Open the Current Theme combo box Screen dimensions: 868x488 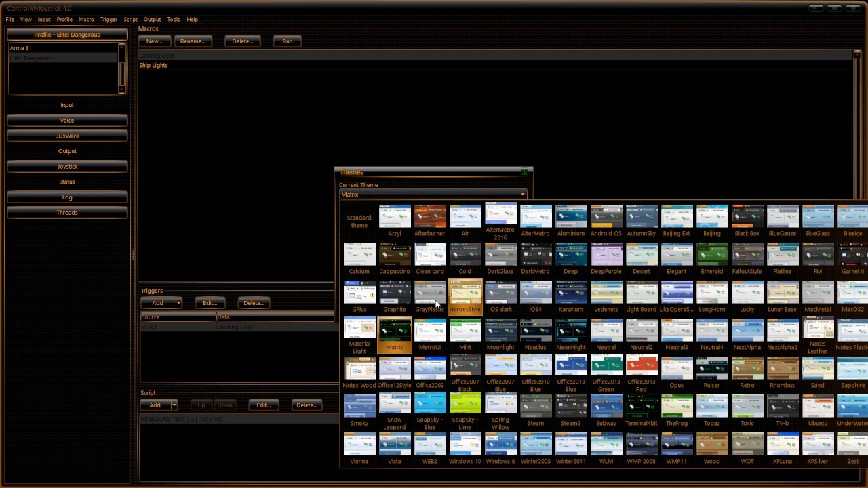[433, 195]
